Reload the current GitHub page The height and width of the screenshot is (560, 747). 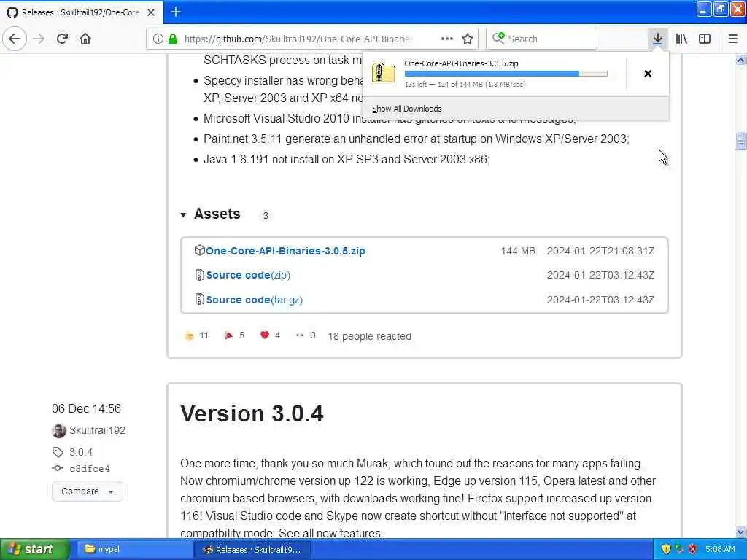pyautogui.click(x=62, y=39)
